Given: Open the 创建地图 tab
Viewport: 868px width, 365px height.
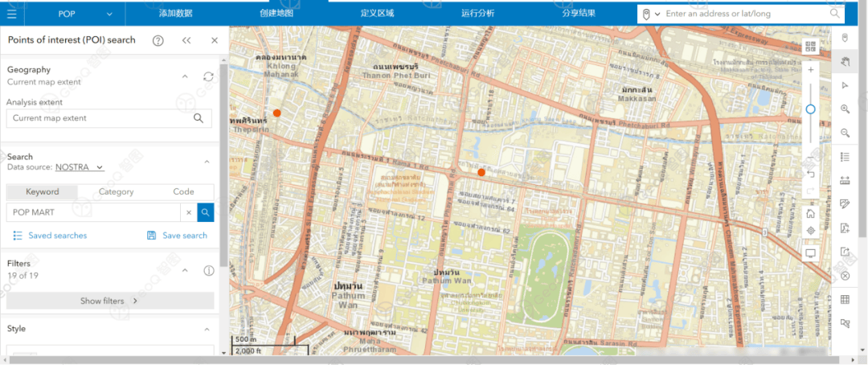Looking at the screenshot, I should click(276, 14).
